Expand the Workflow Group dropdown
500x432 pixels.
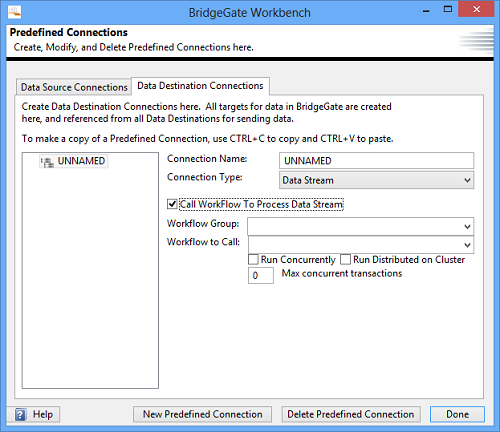click(360, 227)
